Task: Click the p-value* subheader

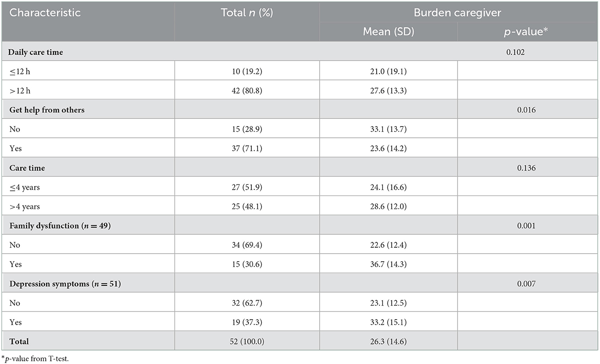Action: [x=528, y=32]
